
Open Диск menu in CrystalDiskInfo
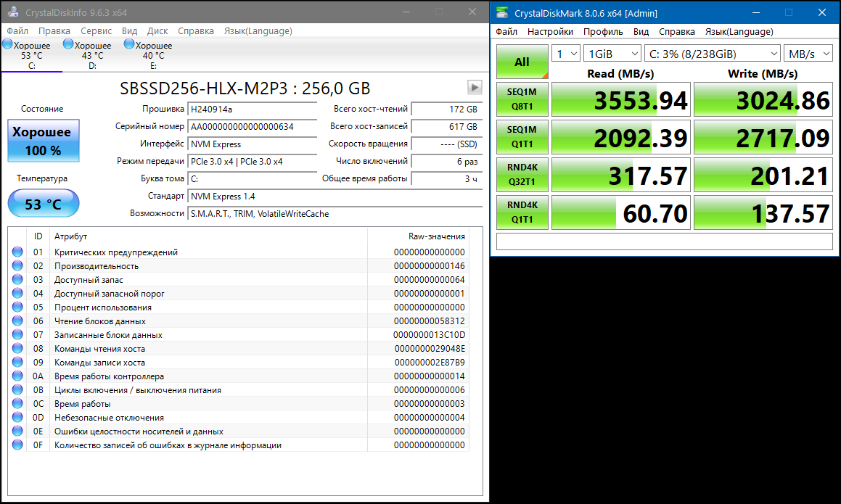(x=157, y=31)
